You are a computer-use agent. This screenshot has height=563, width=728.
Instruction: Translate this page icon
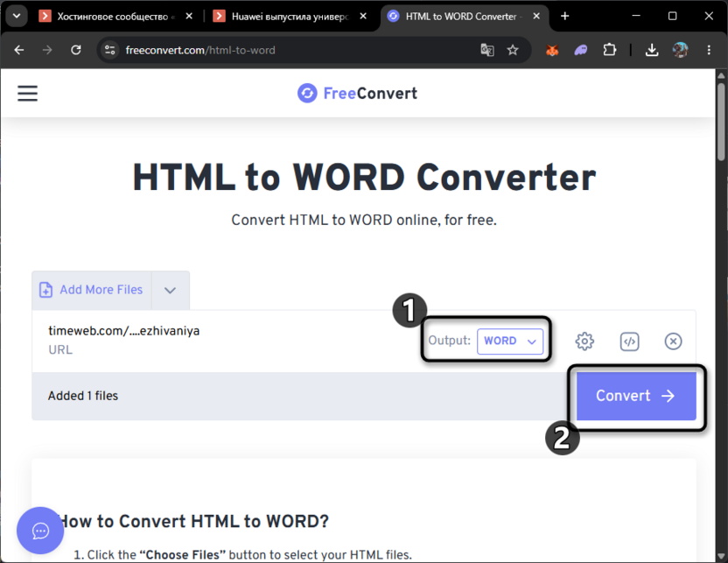pos(487,50)
